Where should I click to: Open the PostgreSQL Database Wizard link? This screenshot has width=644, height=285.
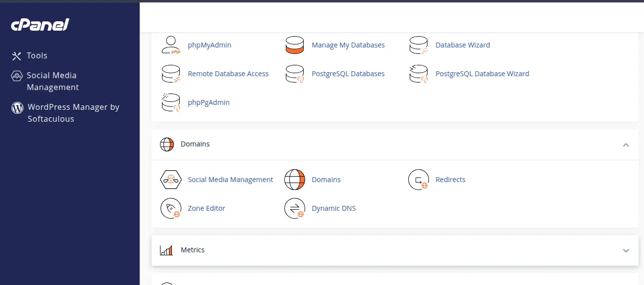(x=483, y=74)
